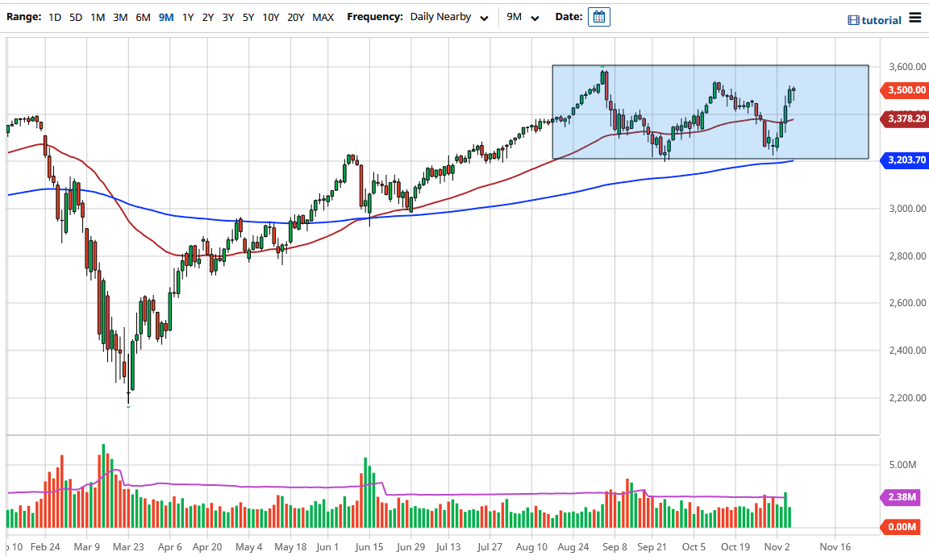The image size is (929, 560).
Task: Click the highlighted 9M active range label
Action: (165, 17)
